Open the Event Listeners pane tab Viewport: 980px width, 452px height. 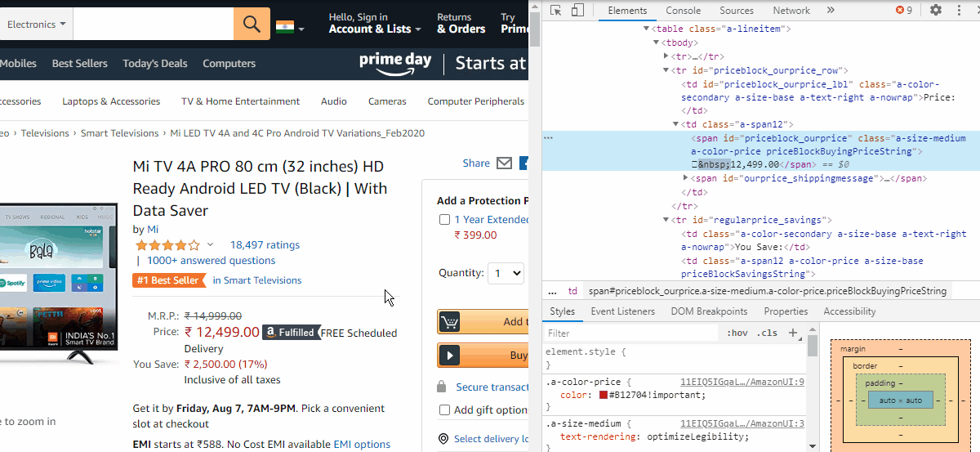[623, 311]
